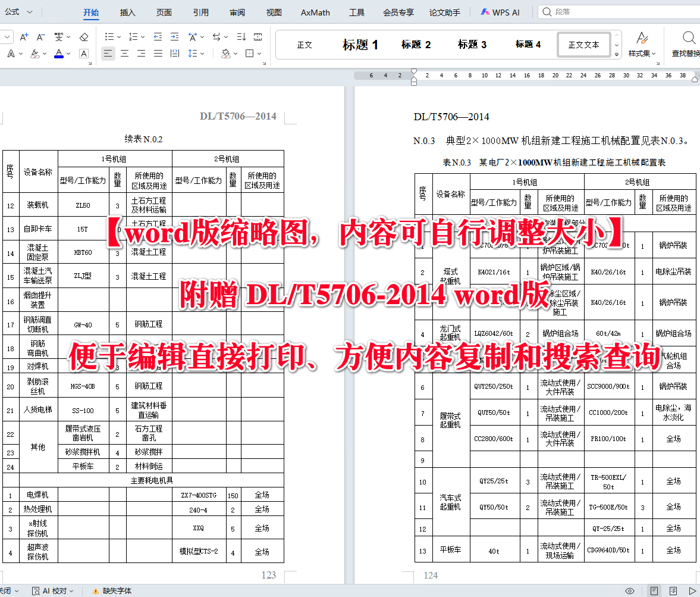Open paragraph dialog launcher arrow
This screenshot has height=597, width=700.
[264, 64]
